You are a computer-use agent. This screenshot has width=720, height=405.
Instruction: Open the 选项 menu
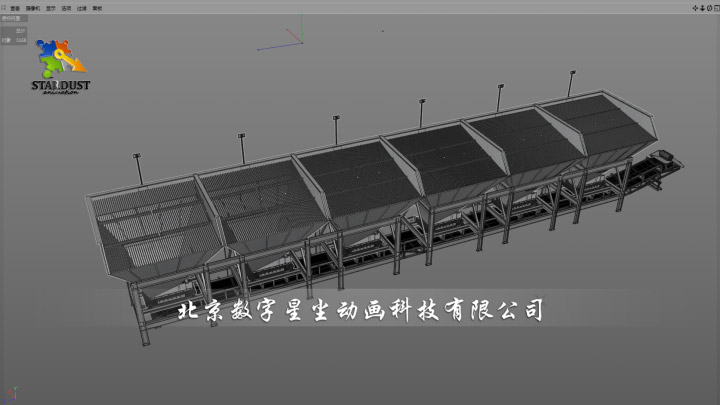(66, 7)
